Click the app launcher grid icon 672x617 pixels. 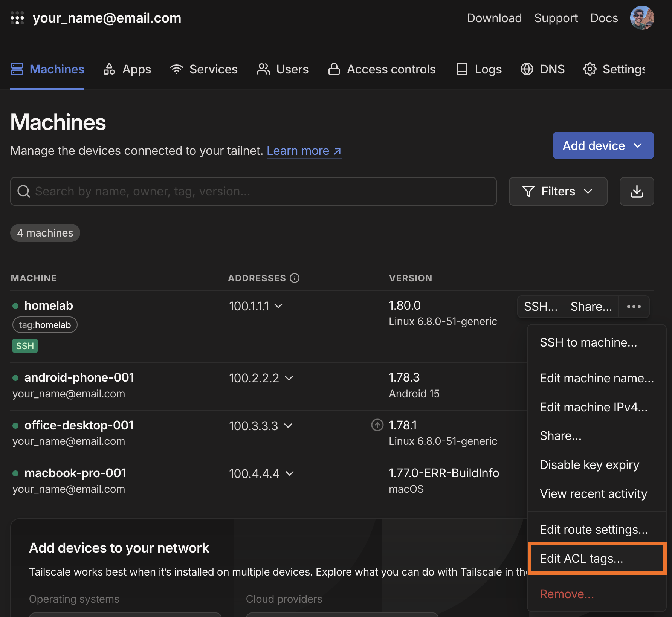point(17,18)
